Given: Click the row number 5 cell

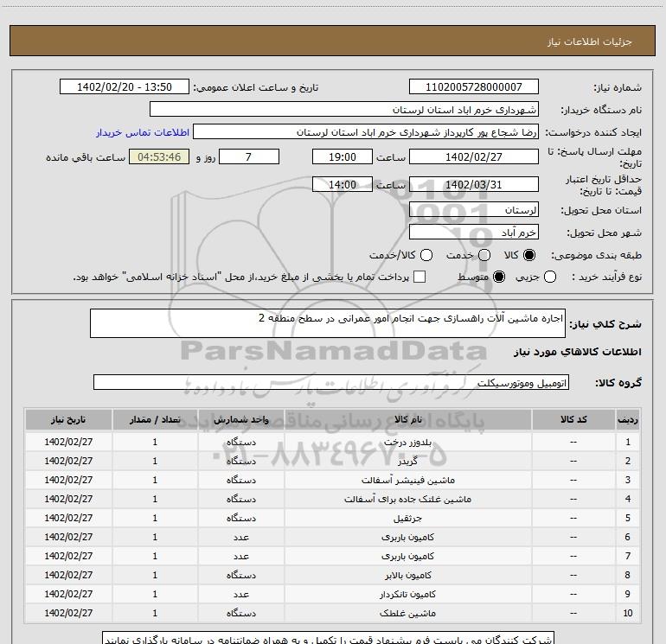Looking at the screenshot, I should coord(628,519).
